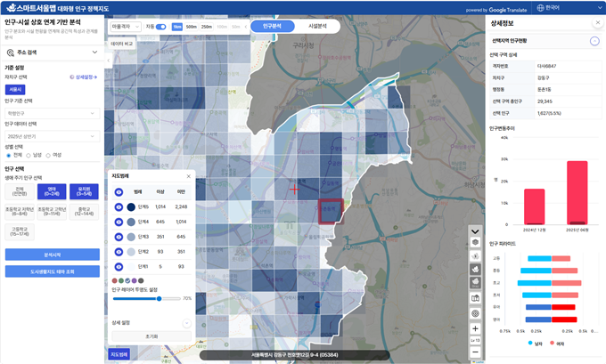Viewport: 606px width, 364px height.
Task: Select the 여성 gender radio button
Action: (53, 155)
